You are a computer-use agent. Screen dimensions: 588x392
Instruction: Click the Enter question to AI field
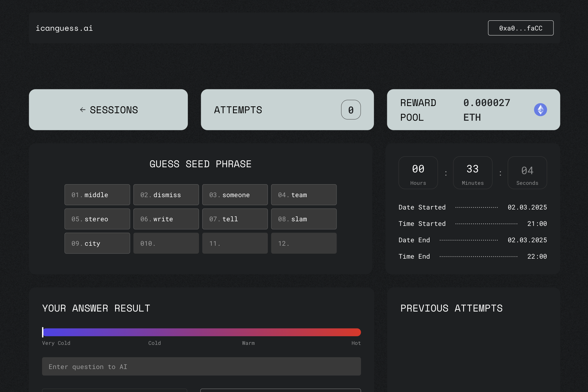coord(201,367)
